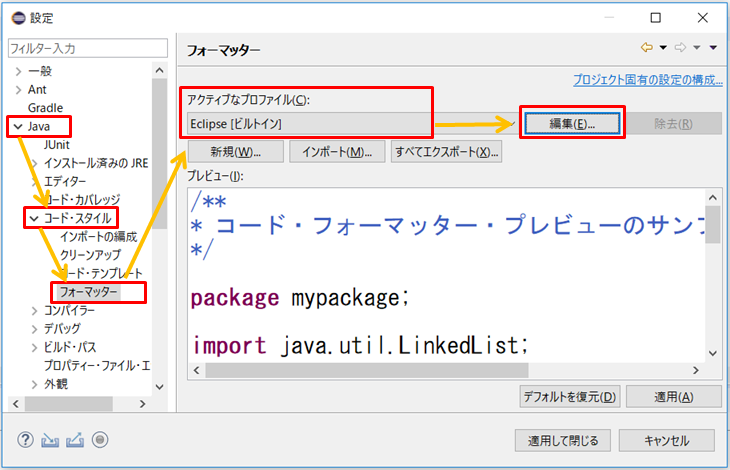The height and width of the screenshot is (470, 730).
Task: Click the 編集 (Edit) button
Action: point(572,123)
